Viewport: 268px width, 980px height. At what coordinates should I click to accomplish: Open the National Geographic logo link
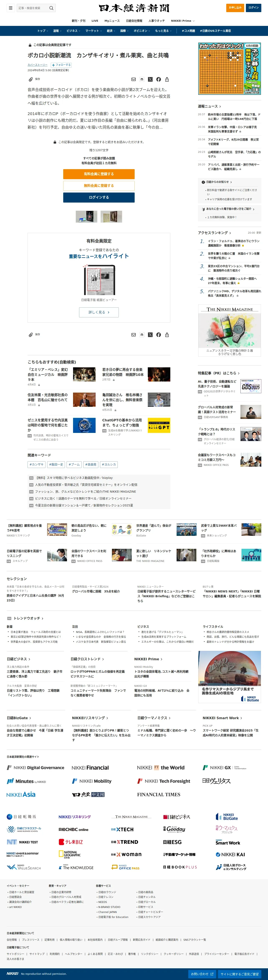click(70, 854)
